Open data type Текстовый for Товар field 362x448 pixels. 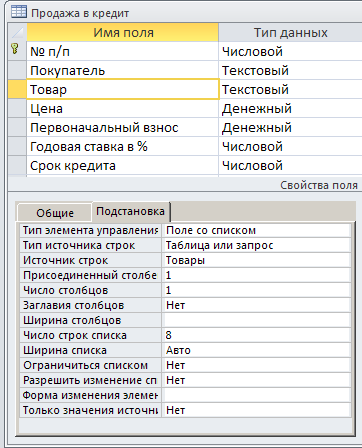point(290,89)
